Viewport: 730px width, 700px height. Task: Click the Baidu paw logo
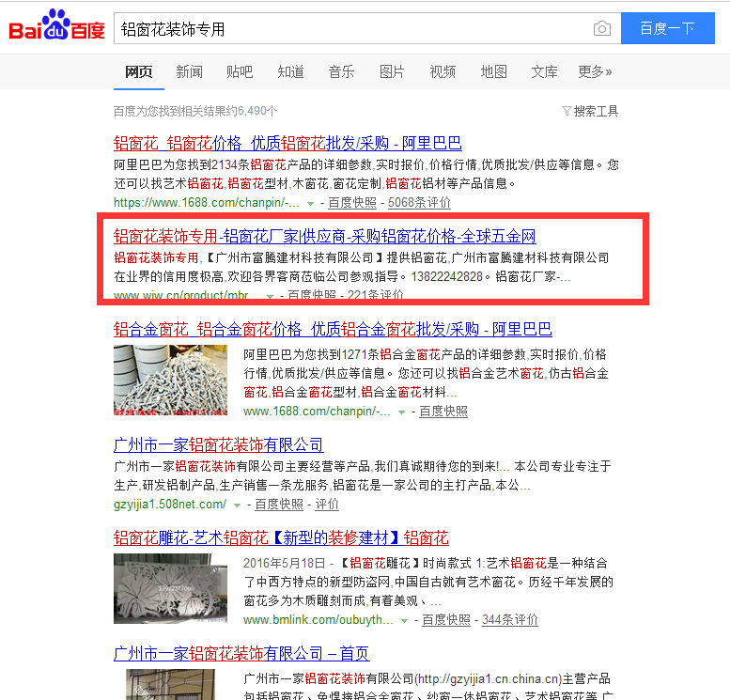click(56, 24)
